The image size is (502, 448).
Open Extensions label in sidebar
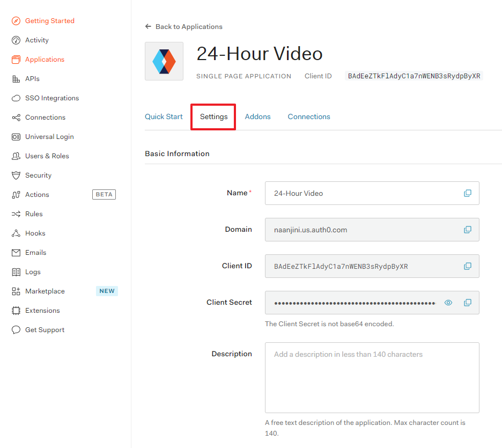click(42, 311)
